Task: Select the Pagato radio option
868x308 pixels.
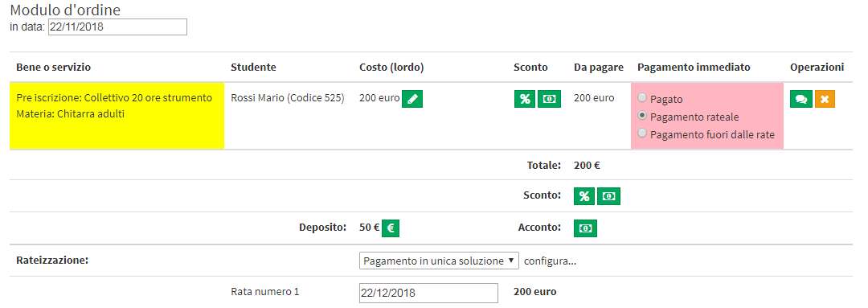Action: (x=642, y=98)
